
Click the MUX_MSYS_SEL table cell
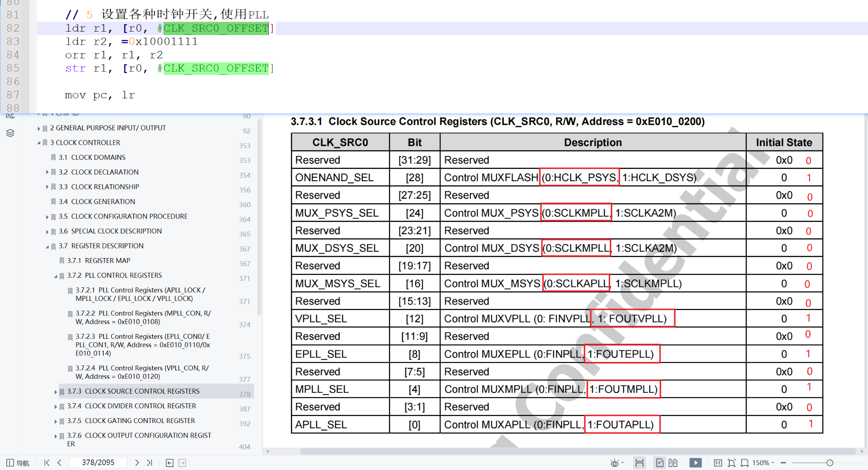pyautogui.click(x=340, y=283)
